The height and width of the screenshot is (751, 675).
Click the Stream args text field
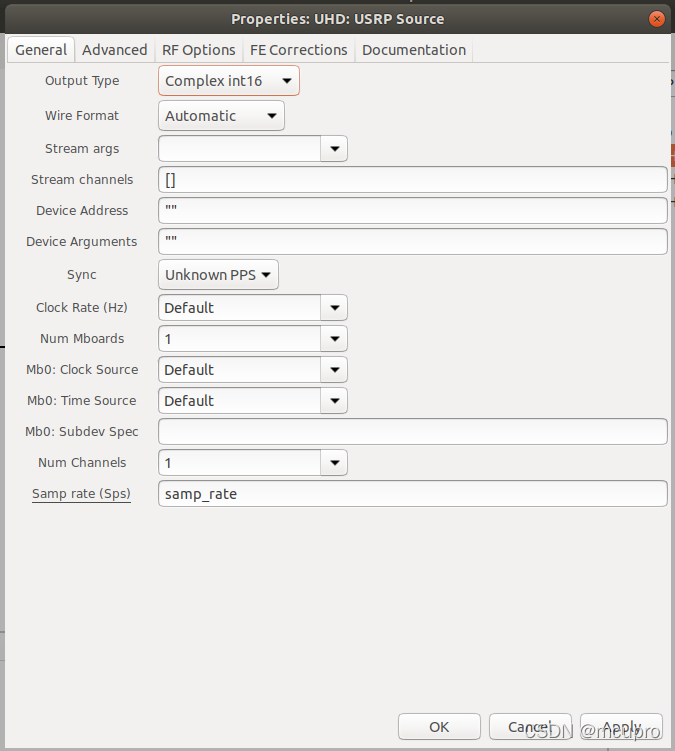[240, 148]
